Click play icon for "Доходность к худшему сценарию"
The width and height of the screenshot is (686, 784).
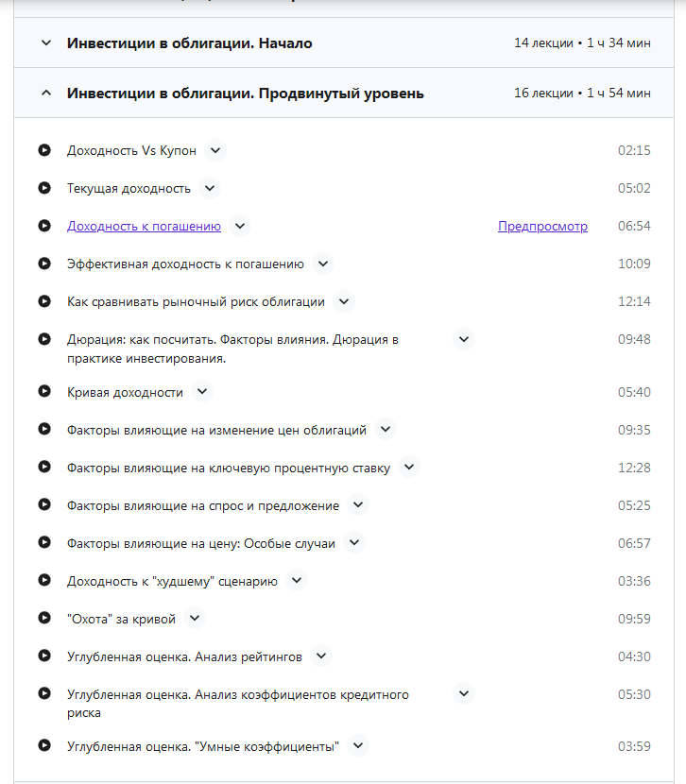point(44,580)
